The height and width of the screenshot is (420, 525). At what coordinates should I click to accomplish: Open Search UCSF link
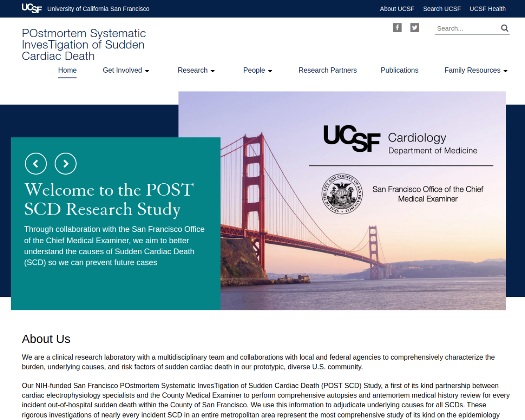point(442,9)
